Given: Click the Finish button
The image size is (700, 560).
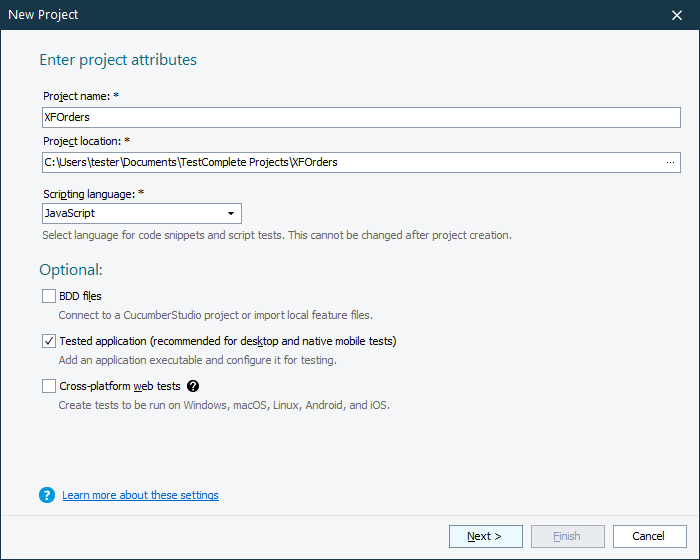Looking at the screenshot, I should click(567, 536).
